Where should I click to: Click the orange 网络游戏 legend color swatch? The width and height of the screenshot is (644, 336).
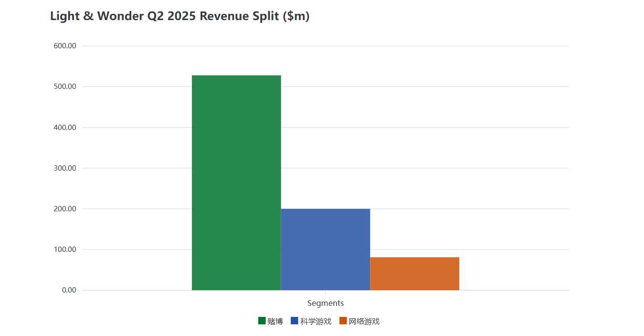point(343,321)
